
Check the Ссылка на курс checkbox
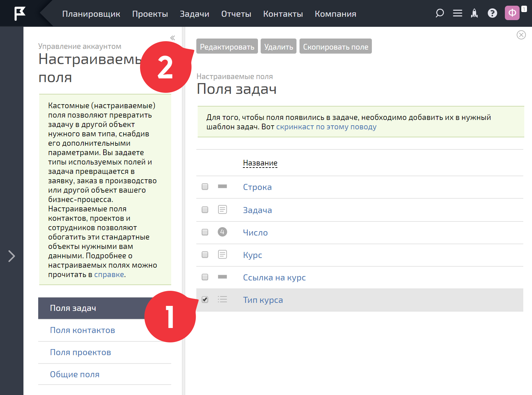205,277
